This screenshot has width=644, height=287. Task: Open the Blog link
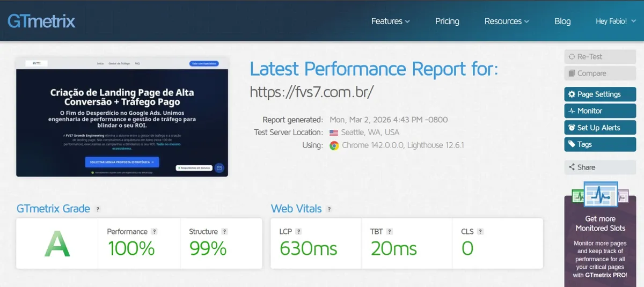[x=562, y=21]
